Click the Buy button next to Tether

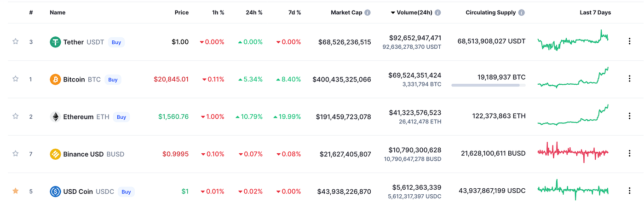[x=116, y=42]
